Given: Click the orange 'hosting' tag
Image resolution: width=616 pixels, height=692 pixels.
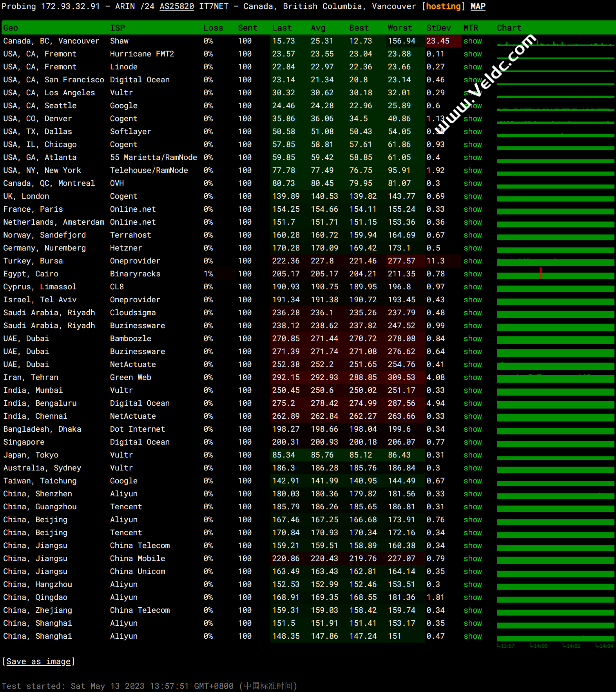Looking at the screenshot, I should [x=443, y=6].
